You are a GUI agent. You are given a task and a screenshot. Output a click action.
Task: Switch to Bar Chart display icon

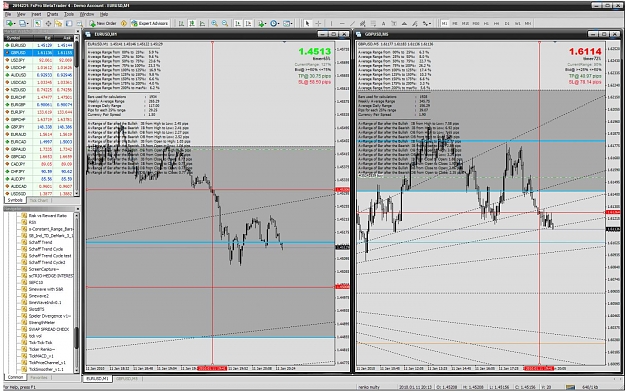pos(181,24)
